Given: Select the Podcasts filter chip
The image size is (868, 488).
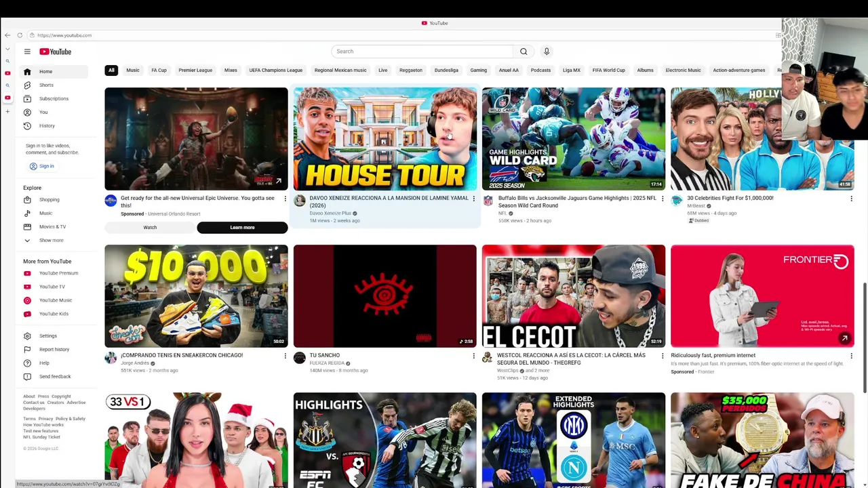Looking at the screenshot, I should (x=540, y=70).
